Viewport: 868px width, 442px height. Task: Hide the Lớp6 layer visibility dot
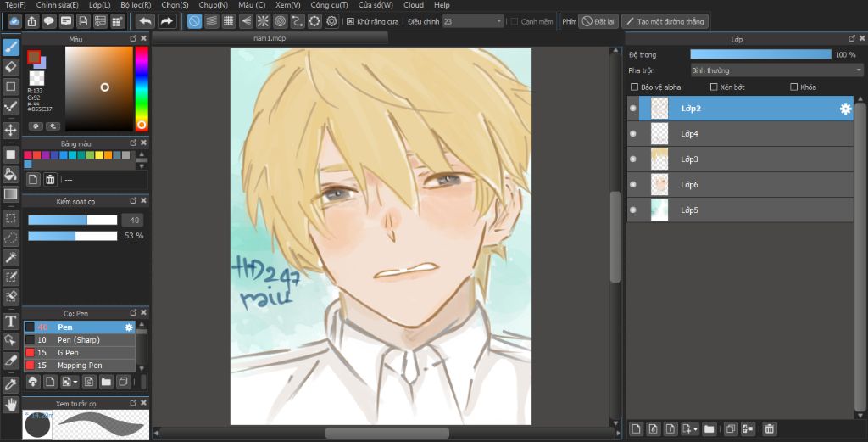633,185
